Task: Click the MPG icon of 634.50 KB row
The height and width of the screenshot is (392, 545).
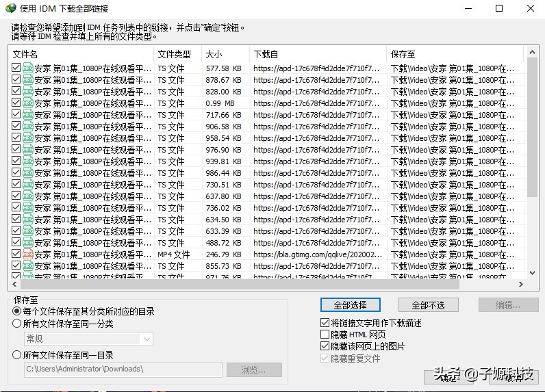Action: pyautogui.click(x=28, y=219)
